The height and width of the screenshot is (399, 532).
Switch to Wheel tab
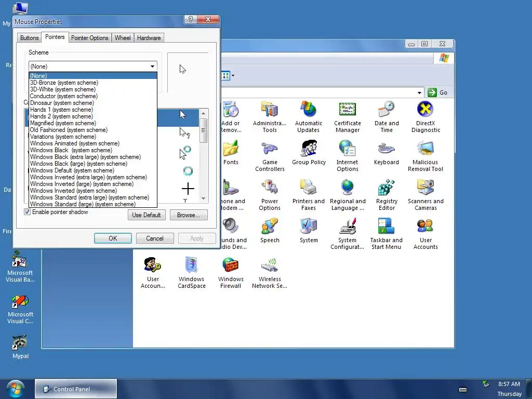pos(123,37)
